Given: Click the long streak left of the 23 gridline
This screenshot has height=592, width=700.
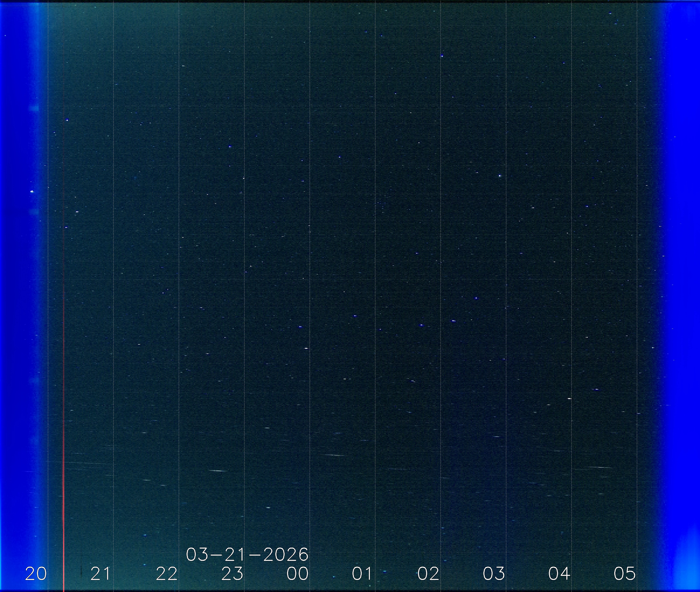Looking at the screenshot, I should [218, 471].
